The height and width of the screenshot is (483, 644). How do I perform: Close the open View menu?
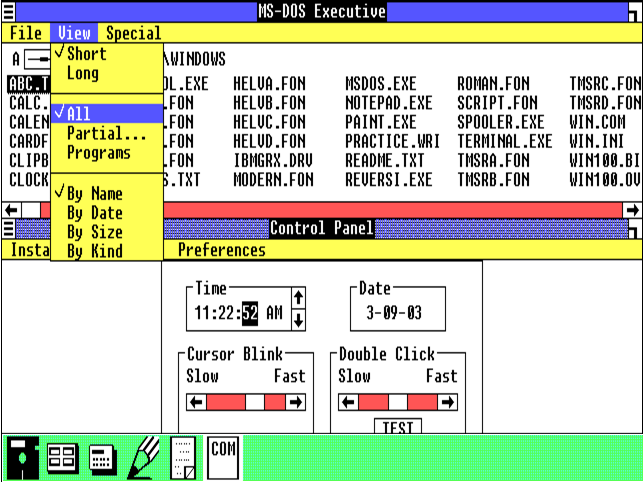point(74,33)
